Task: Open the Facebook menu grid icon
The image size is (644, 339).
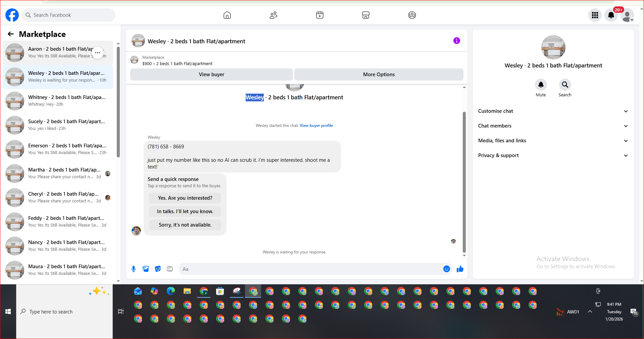Action: (x=595, y=15)
